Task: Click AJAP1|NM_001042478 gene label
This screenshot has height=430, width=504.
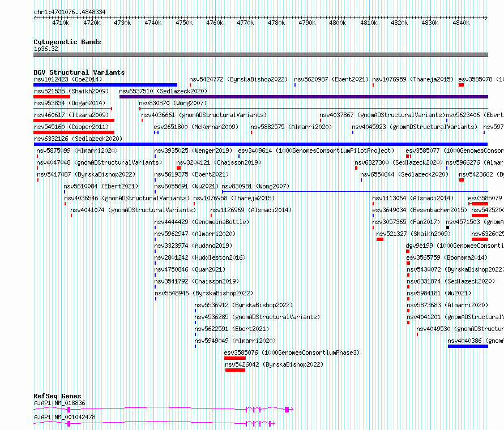Action: (x=65, y=417)
